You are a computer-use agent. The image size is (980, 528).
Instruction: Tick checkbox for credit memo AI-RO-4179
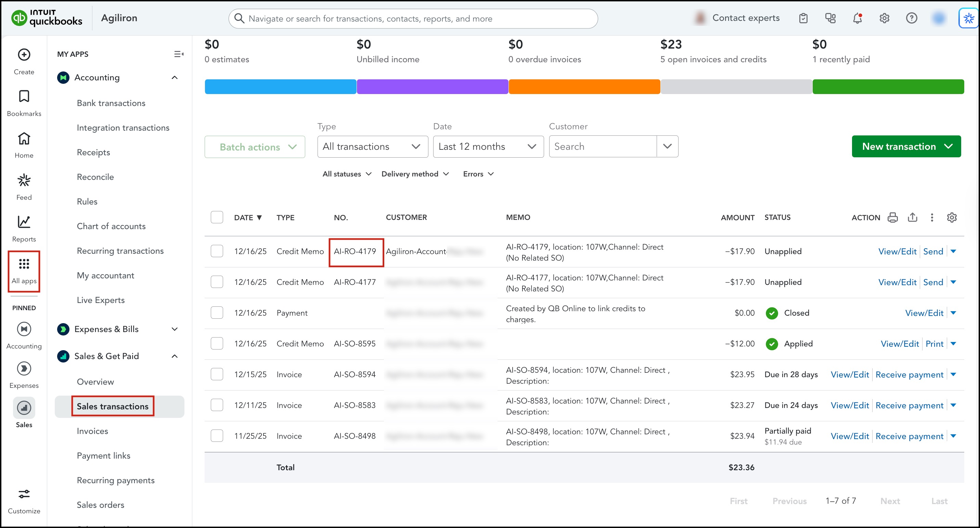[x=217, y=251]
